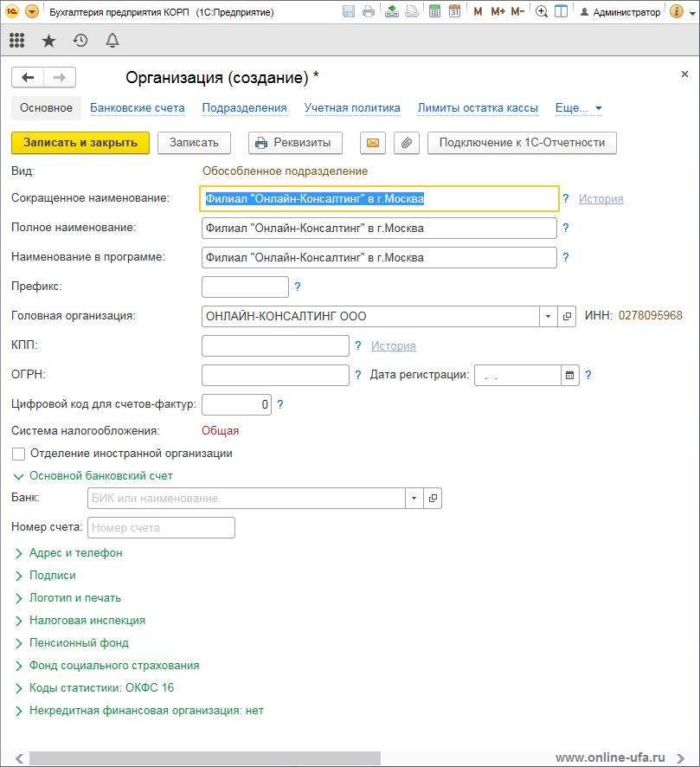Click Подключение к 1С-Отчетности button
Screen dimensions: 700x767
coord(522,143)
